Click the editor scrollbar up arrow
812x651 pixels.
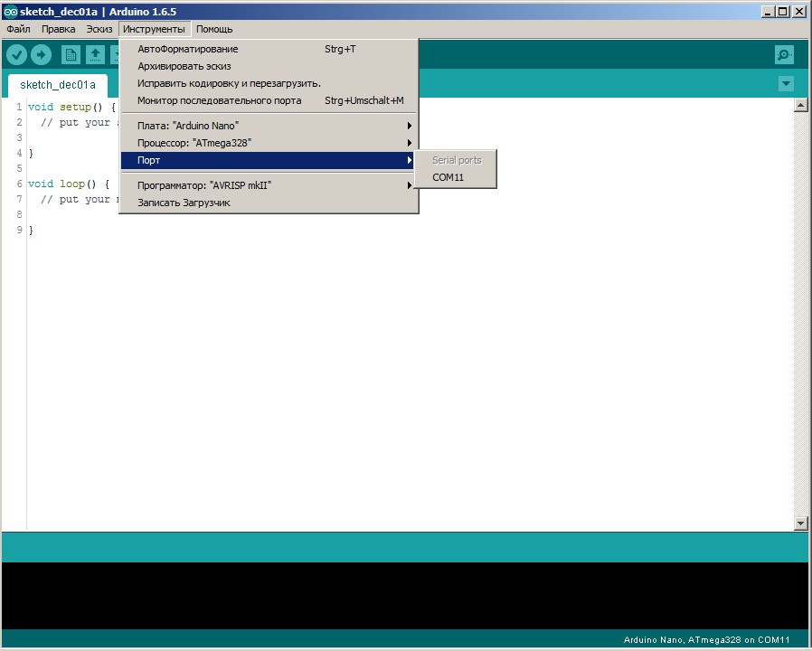coord(800,105)
